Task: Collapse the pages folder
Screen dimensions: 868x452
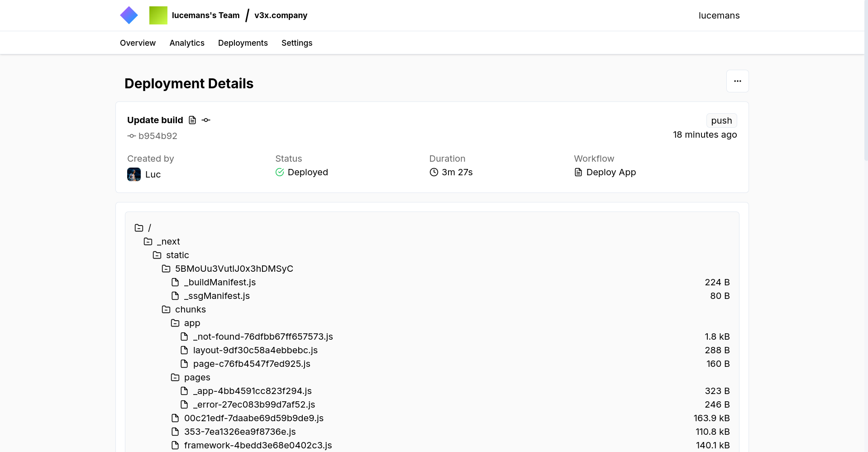Action: (x=175, y=377)
